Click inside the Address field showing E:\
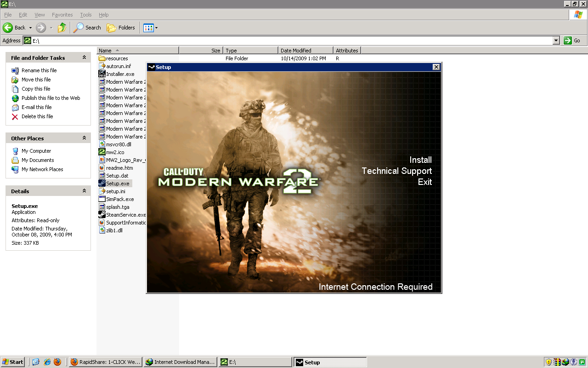The width and height of the screenshot is (588, 368). click(x=292, y=40)
